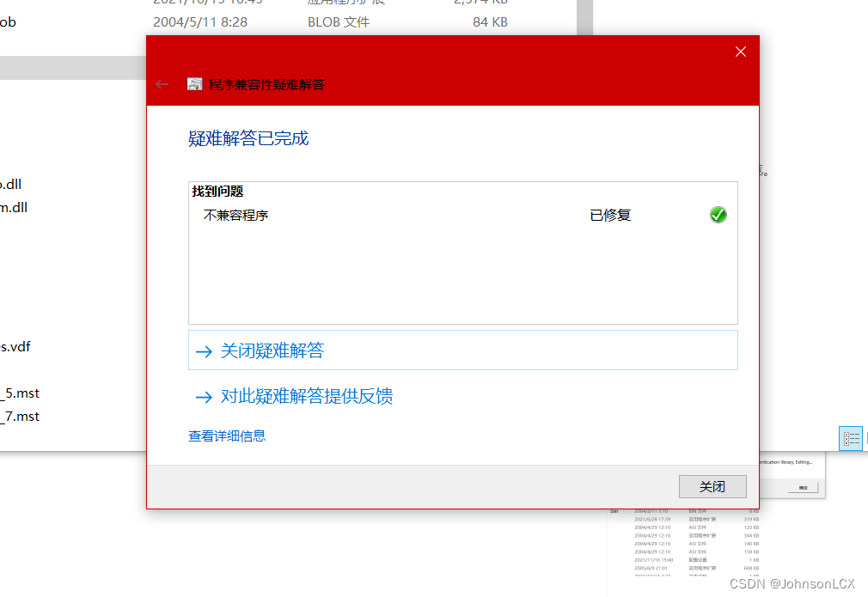Select the s.vdf file in Explorer

15,347
